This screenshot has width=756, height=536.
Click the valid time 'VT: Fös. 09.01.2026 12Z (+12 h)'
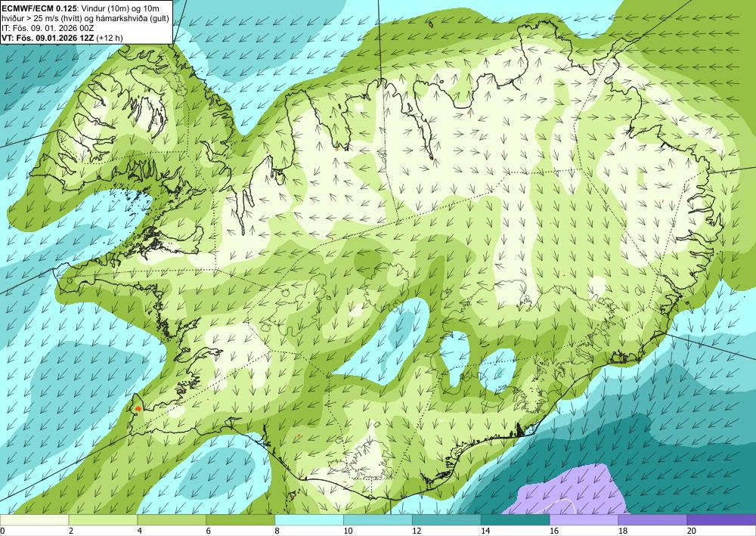coord(62,38)
